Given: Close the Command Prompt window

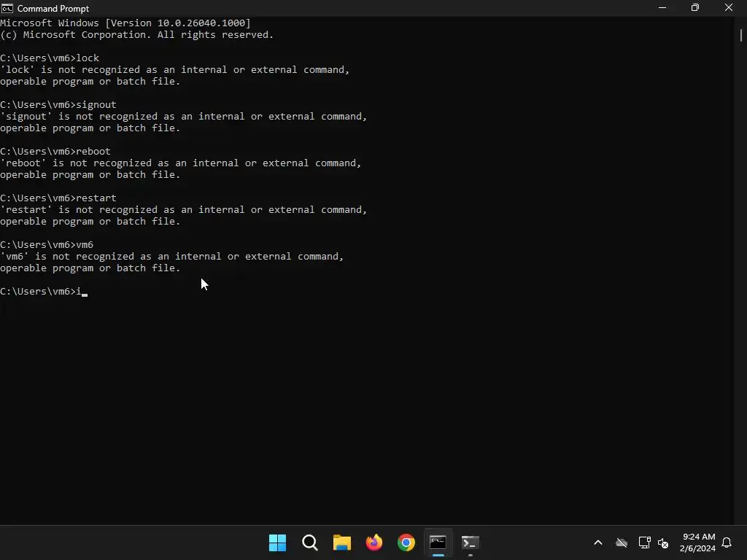Looking at the screenshot, I should (x=729, y=7).
